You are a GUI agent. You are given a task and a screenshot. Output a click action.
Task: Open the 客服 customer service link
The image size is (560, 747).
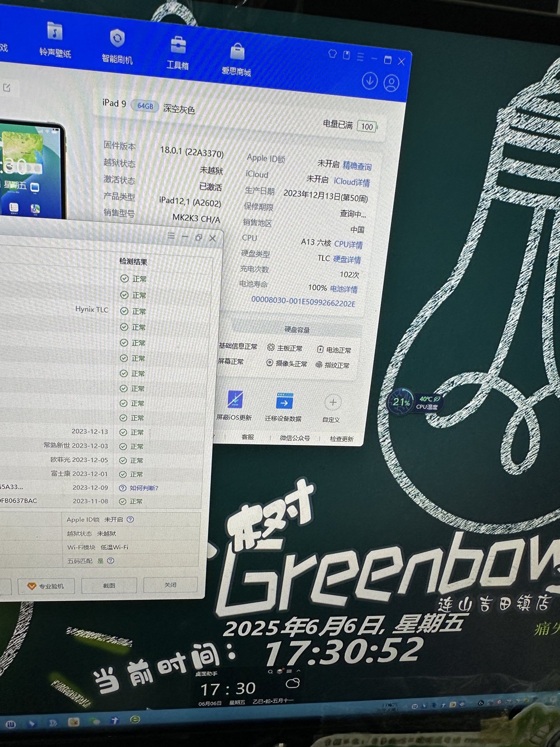[248, 437]
